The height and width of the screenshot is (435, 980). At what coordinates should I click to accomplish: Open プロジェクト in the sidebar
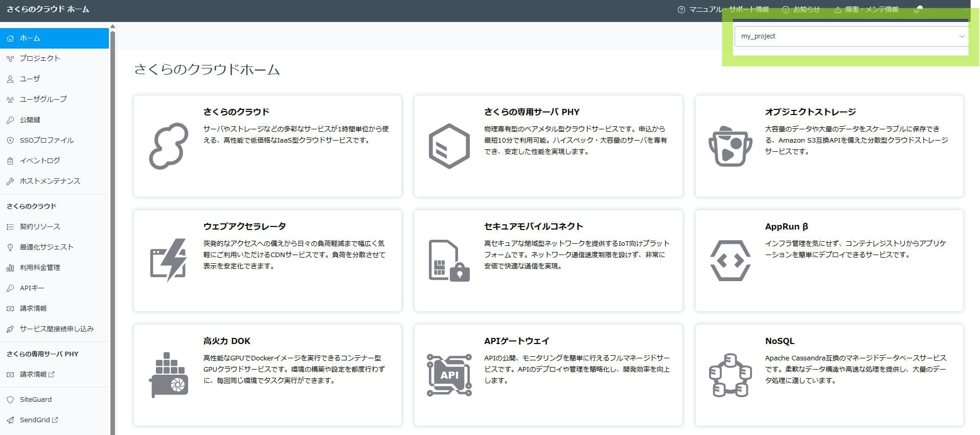pyautogui.click(x=54, y=58)
